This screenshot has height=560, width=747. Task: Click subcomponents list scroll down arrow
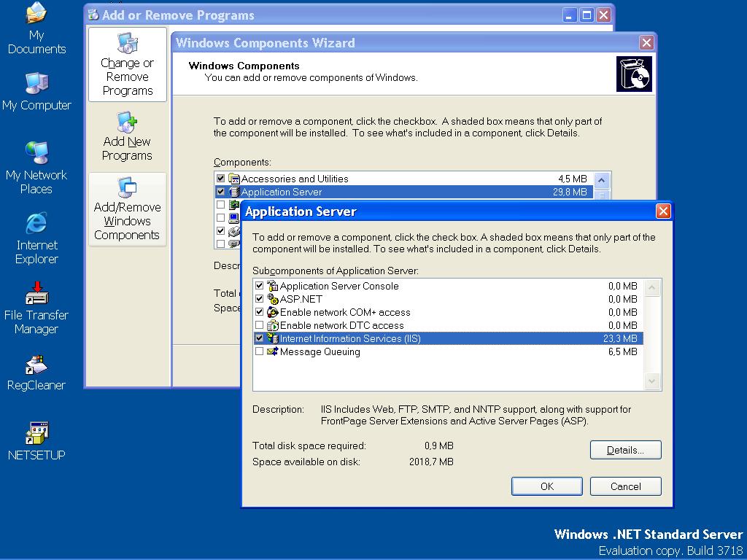point(651,381)
